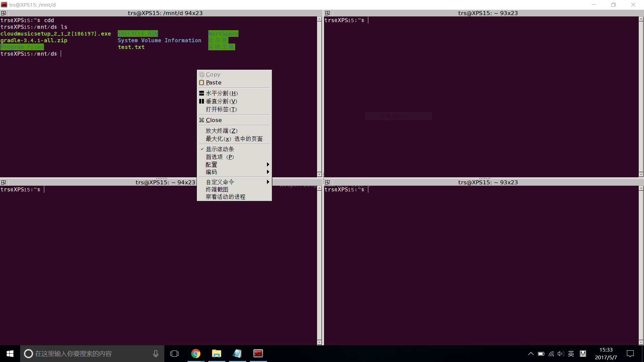This screenshot has height=362, width=644.
Task: Click gradle-3.4.1-all.zip in listing
Action: click(x=34, y=41)
